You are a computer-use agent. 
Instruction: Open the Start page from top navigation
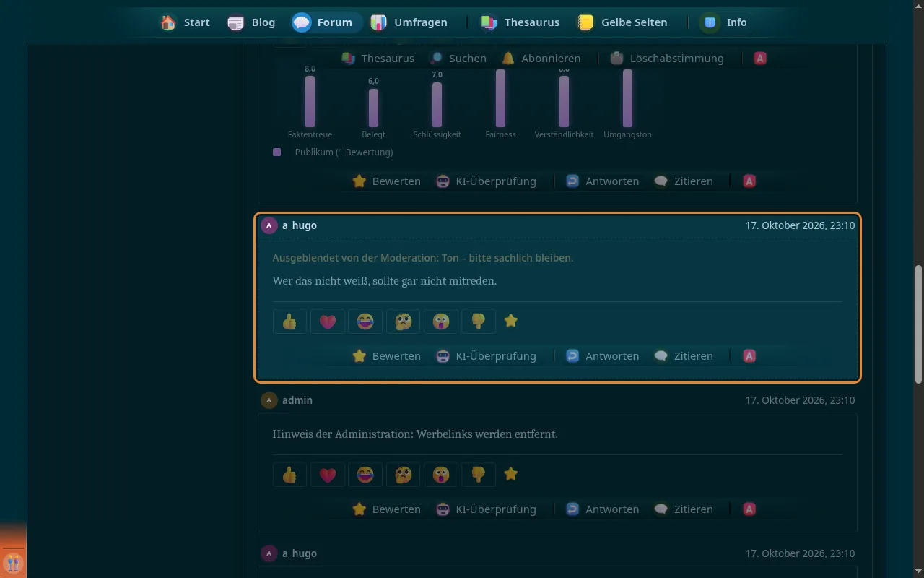click(186, 22)
